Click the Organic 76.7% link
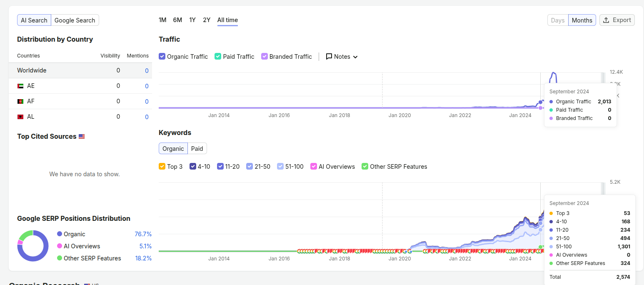Screen dimensions: 644x285 coord(143,234)
